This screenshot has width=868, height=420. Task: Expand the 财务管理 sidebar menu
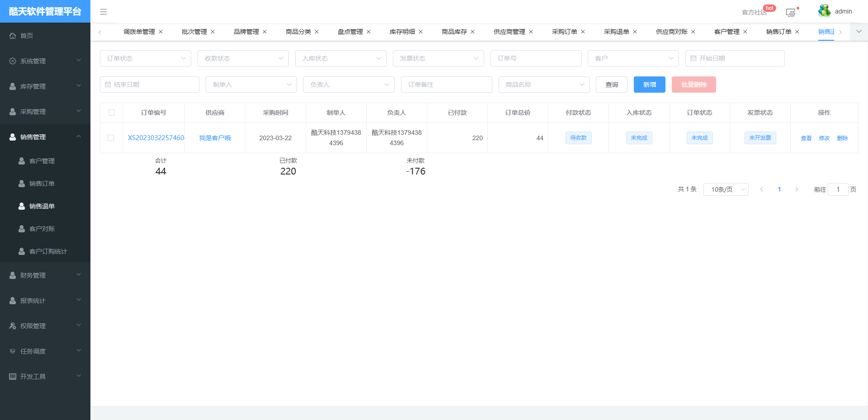coord(45,275)
